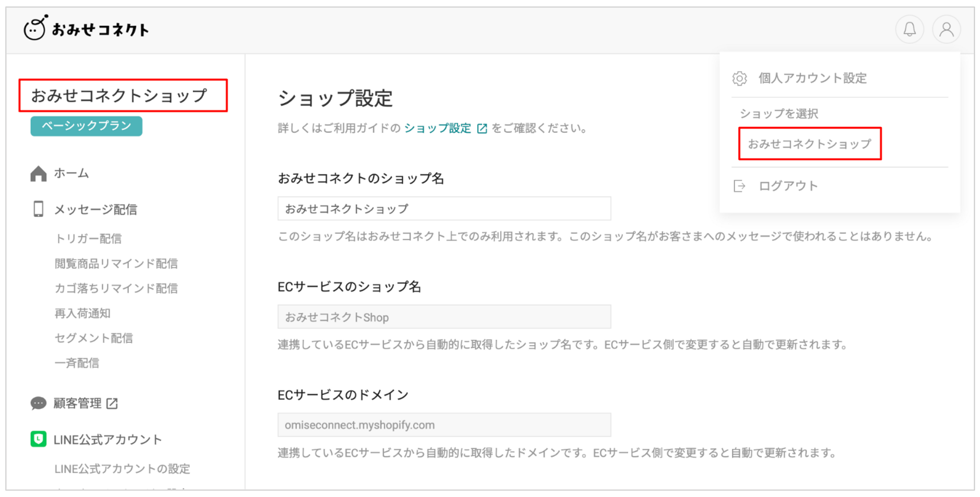Click the おみせコネクト logo icon
The image size is (980, 497).
[36, 27]
